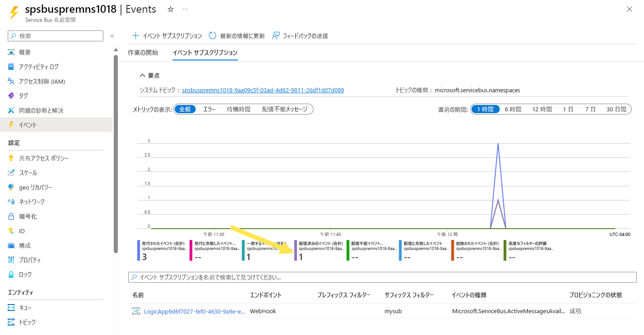Image resolution: width=644 pixels, height=335 pixels.
Task: Click the スケール icon
Action: pos(11,173)
